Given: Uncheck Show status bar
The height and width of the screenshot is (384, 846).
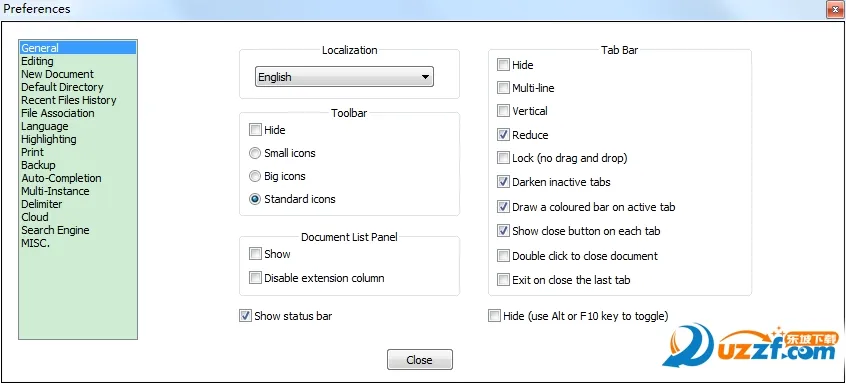Looking at the screenshot, I should pyautogui.click(x=245, y=316).
